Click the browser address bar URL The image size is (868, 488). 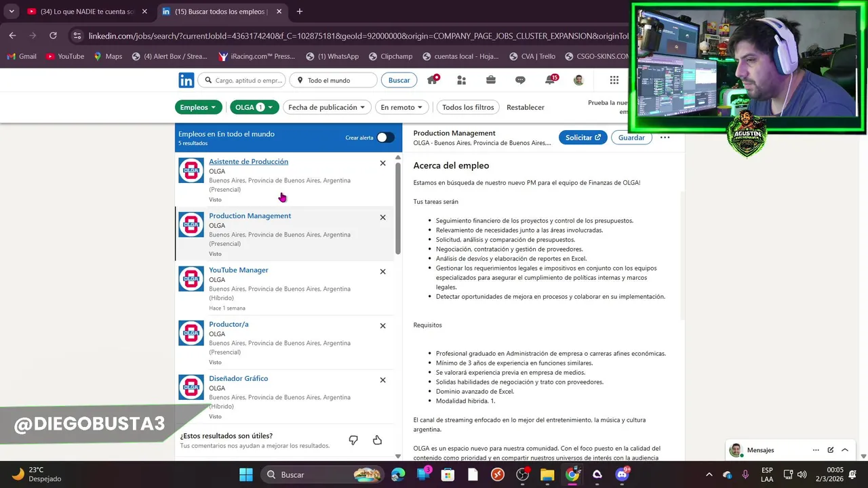[x=358, y=35]
